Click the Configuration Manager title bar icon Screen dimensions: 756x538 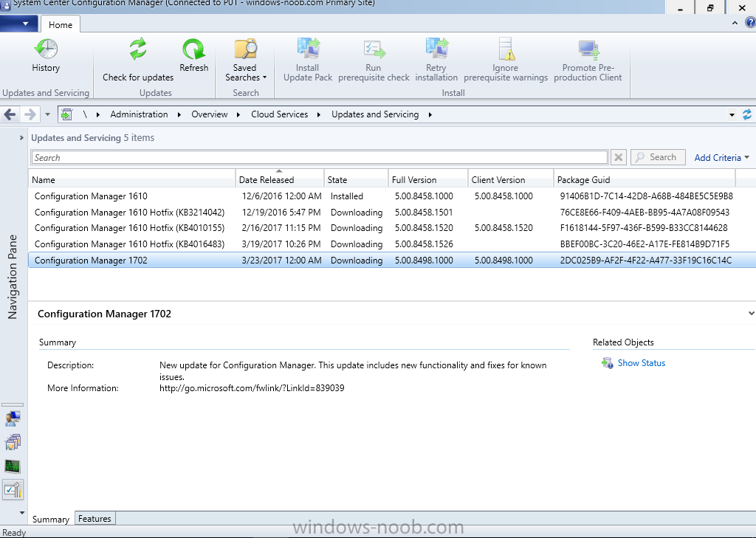[x=5, y=5]
